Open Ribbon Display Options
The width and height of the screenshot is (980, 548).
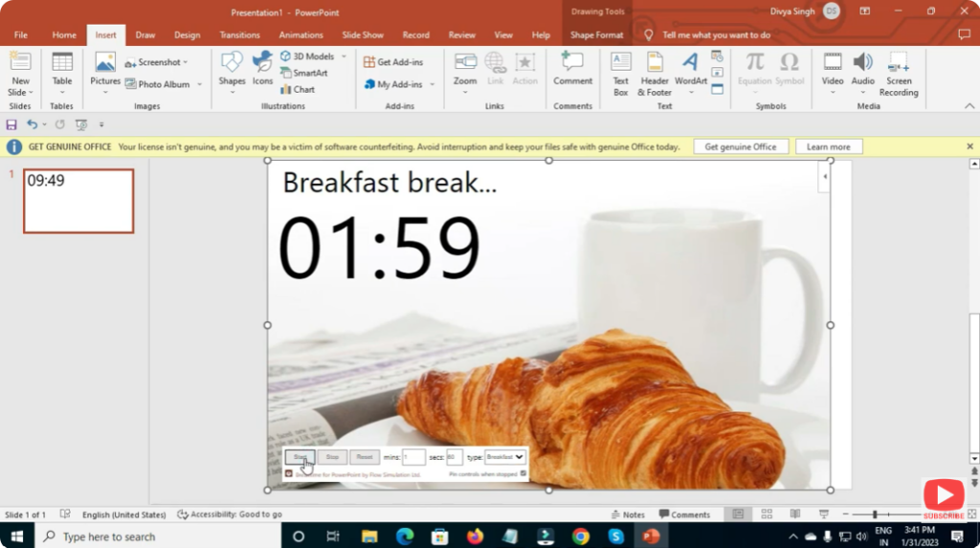click(864, 11)
